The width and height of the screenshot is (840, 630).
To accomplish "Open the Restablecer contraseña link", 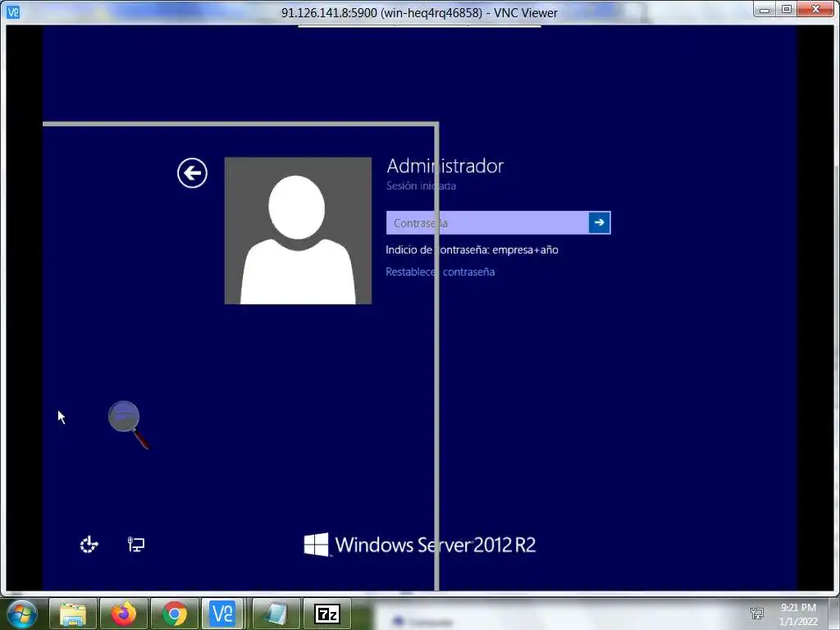I will [440, 272].
